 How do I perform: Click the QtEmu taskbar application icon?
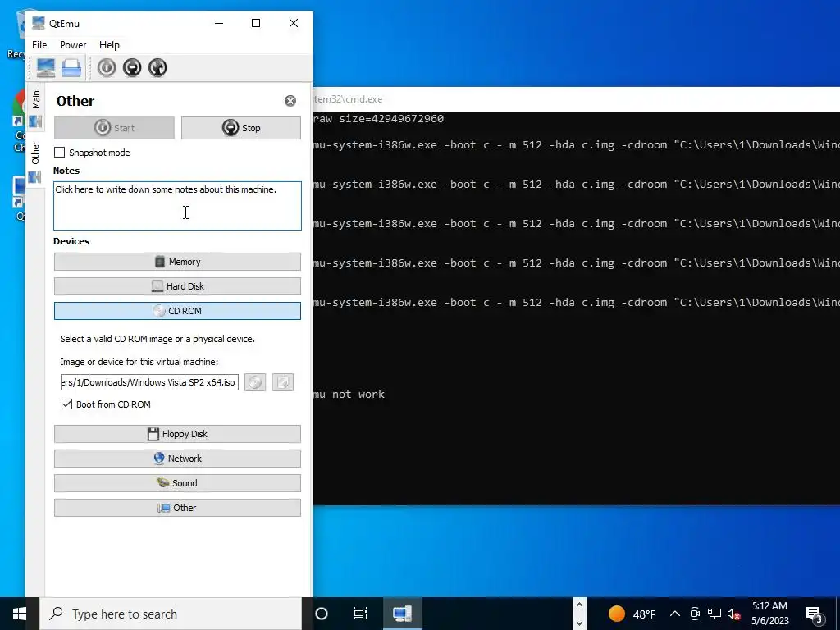402,614
